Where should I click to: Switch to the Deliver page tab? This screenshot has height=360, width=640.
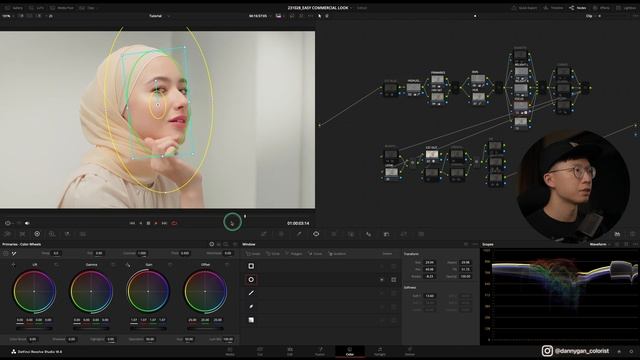click(x=410, y=351)
